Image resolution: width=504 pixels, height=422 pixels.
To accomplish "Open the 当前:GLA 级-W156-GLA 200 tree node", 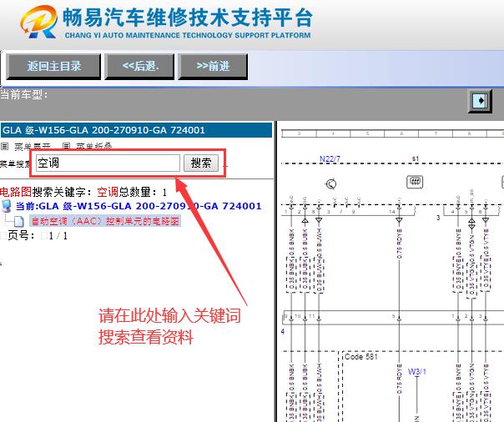I will point(139,206).
